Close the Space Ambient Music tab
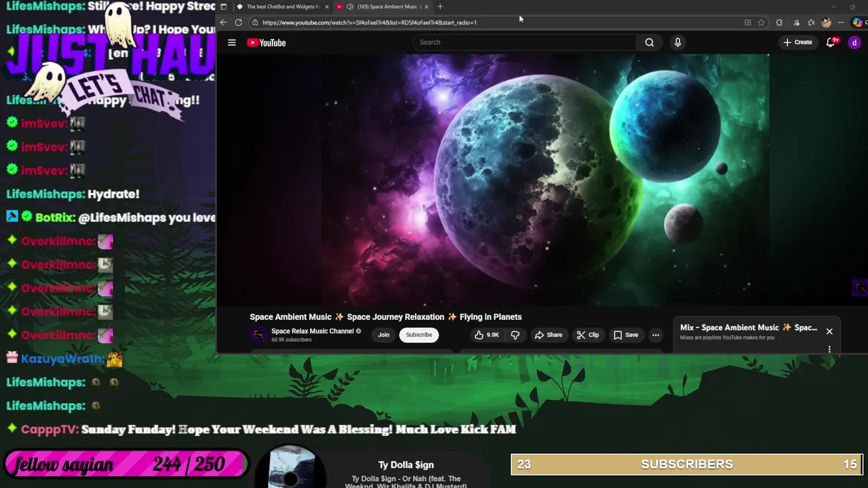 [427, 7]
